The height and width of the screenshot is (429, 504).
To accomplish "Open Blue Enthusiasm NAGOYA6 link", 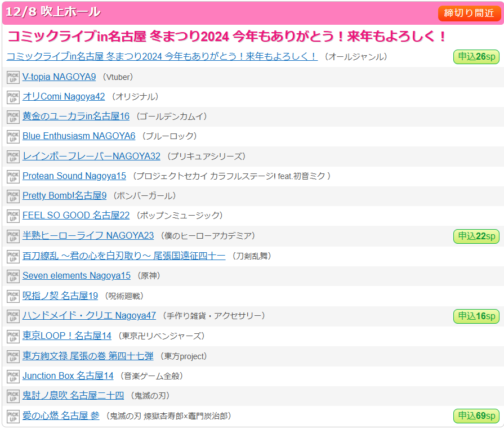I will pyautogui.click(x=79, y=136).
